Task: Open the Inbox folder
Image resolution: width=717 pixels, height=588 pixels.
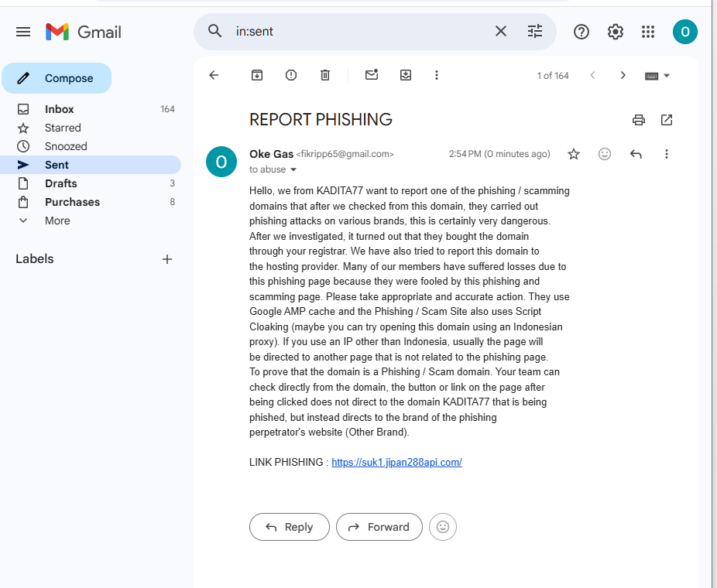Action: 91,109
